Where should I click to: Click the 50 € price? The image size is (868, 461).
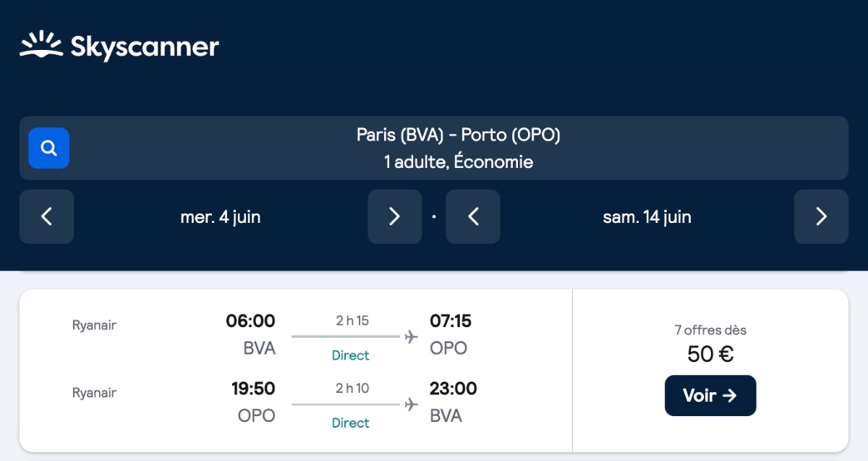pos(710,355)
